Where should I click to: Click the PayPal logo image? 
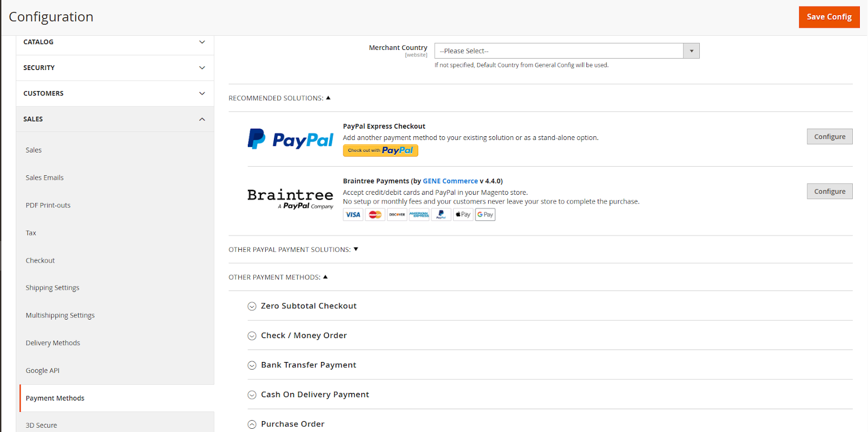[290, 139]
